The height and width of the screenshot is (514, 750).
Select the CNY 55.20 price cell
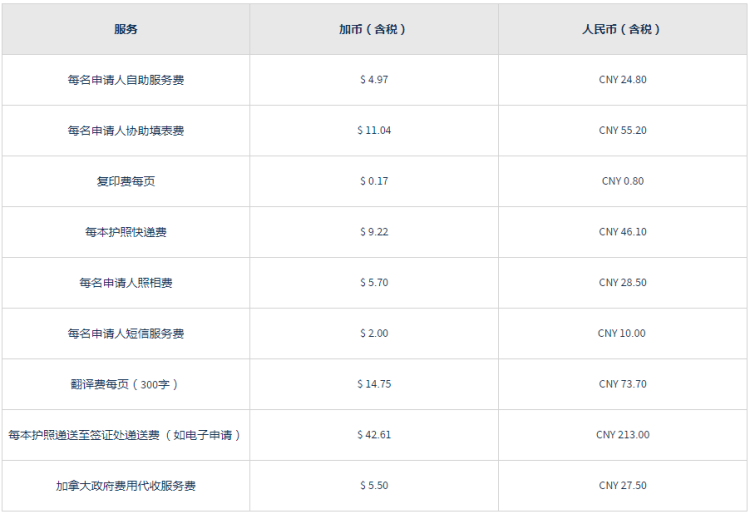click(x=623, y=131)
